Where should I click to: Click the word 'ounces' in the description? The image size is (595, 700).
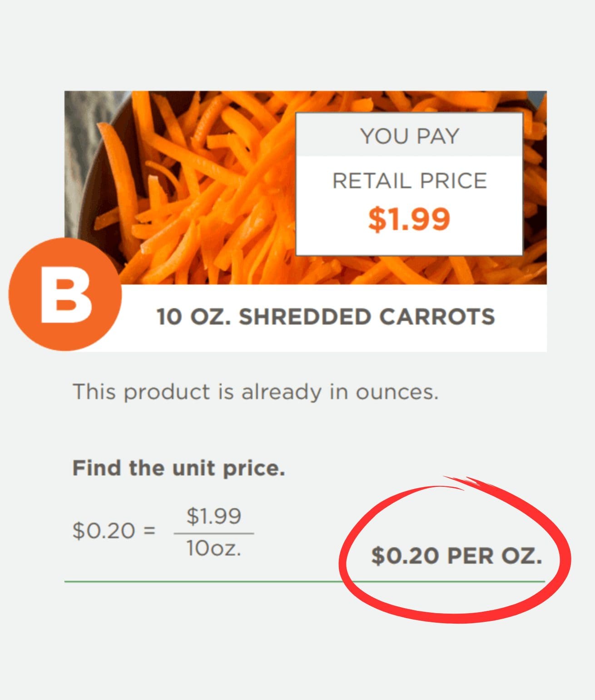tap(397, 392)
